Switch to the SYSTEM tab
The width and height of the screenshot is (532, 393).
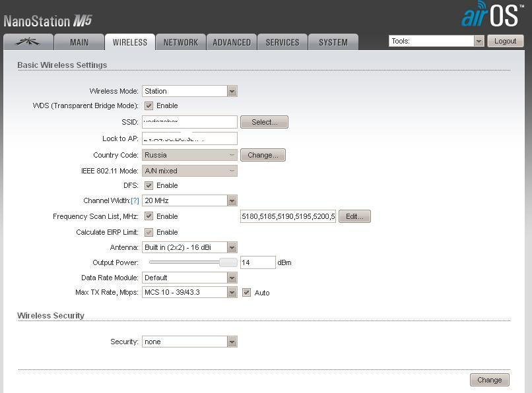(x=333, y=42)
